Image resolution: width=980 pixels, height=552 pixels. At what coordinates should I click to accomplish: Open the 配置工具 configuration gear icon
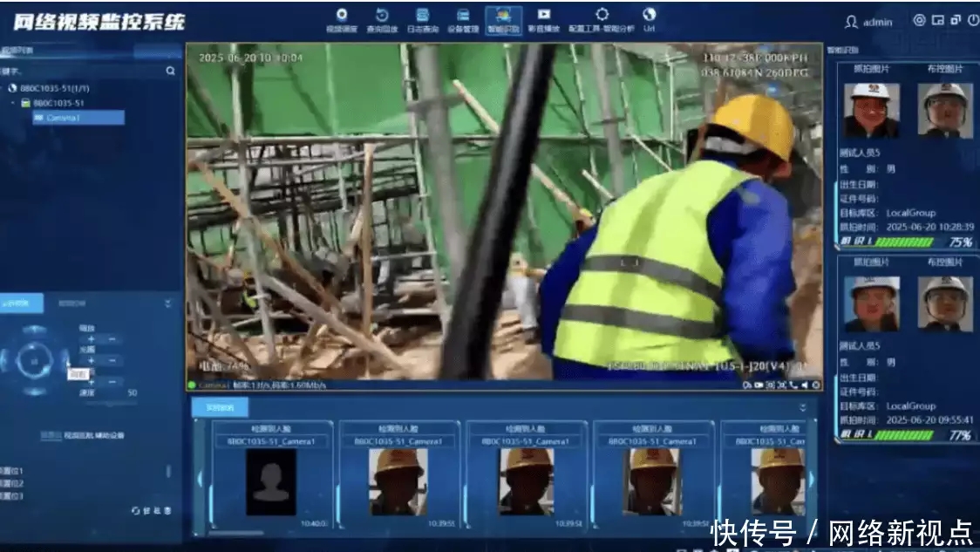pyautogui.click(x=602, y=16)
